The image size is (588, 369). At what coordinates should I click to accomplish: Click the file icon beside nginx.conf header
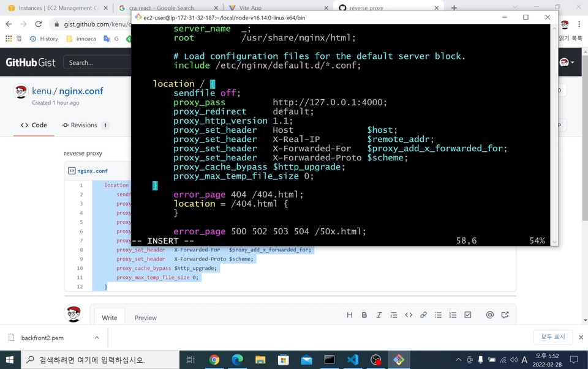point(72,171)
